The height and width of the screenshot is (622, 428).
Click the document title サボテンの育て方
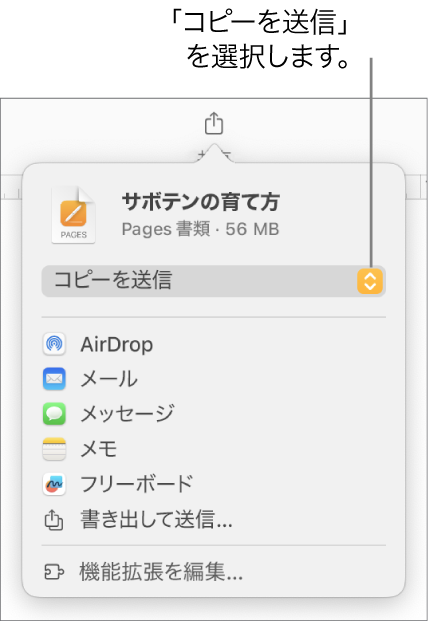point(201,202)
